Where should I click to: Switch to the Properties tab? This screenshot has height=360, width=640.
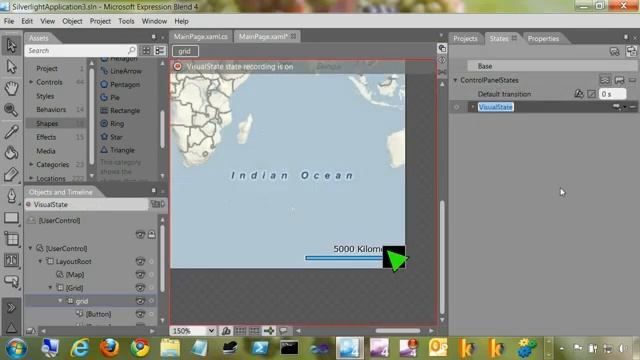(x=543, y=39)
